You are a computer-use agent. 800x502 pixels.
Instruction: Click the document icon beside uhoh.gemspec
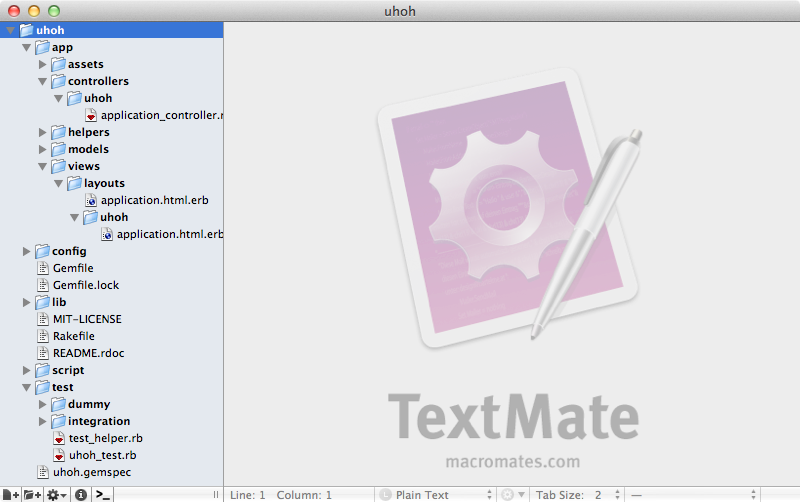43,472
